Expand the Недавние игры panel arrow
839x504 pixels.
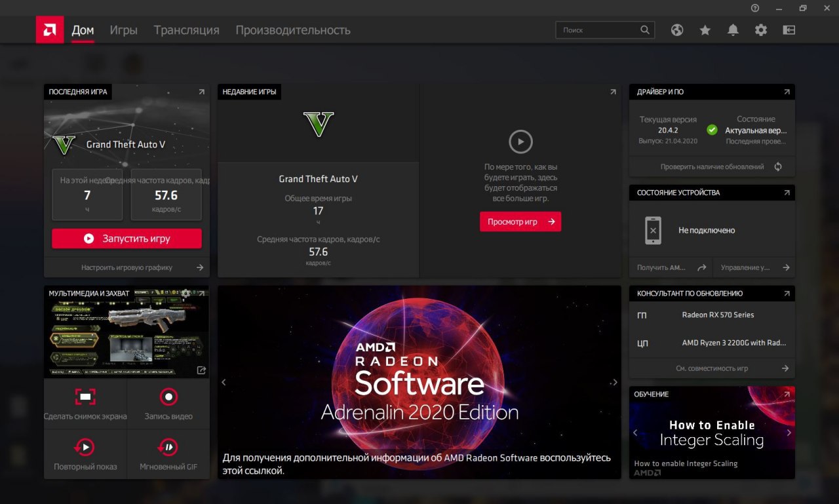pyautogui.click(x=613, y=92)
